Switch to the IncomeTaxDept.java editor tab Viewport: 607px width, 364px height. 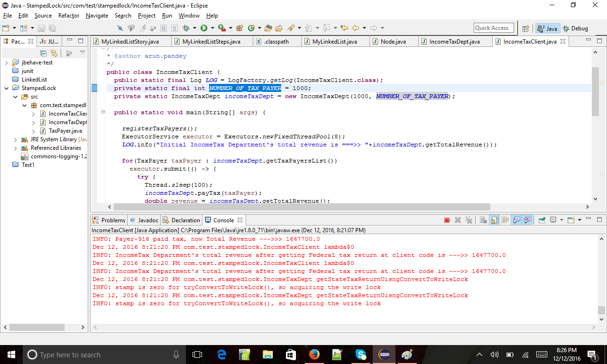coord(454,42)
